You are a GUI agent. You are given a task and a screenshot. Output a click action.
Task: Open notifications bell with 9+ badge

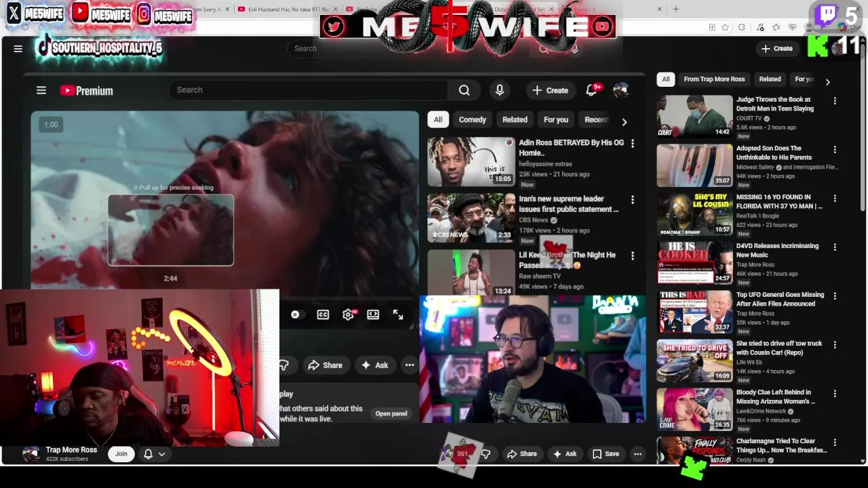point(592,90)
